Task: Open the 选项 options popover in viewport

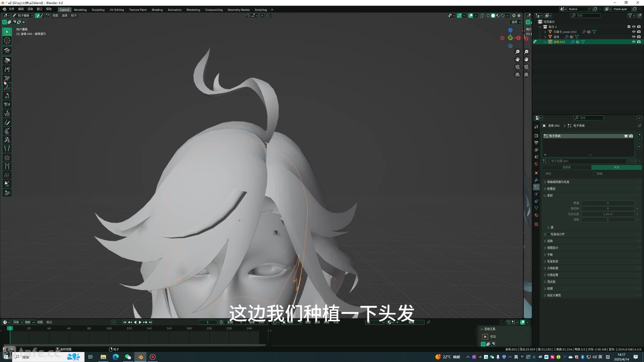Action: click(x=516, y=22)
